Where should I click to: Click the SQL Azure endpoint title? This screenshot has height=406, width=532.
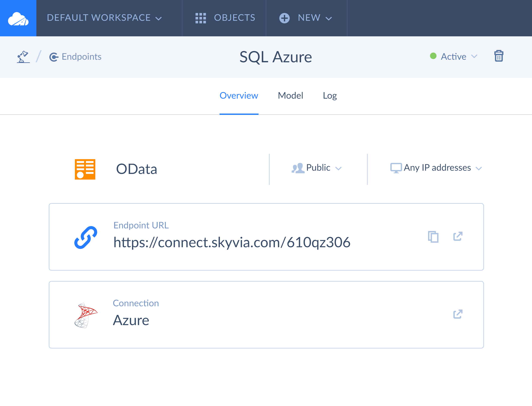[276, 57]
